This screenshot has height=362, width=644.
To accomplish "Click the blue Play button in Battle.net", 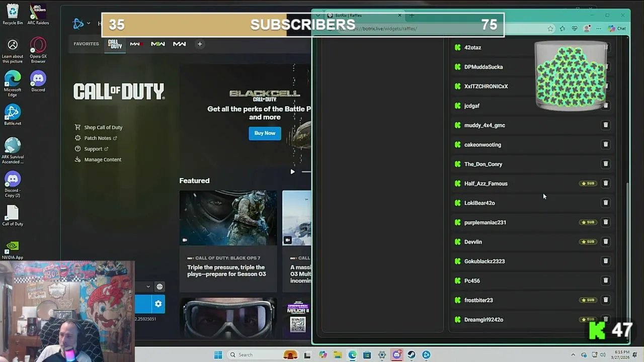I will click(143, 304).
